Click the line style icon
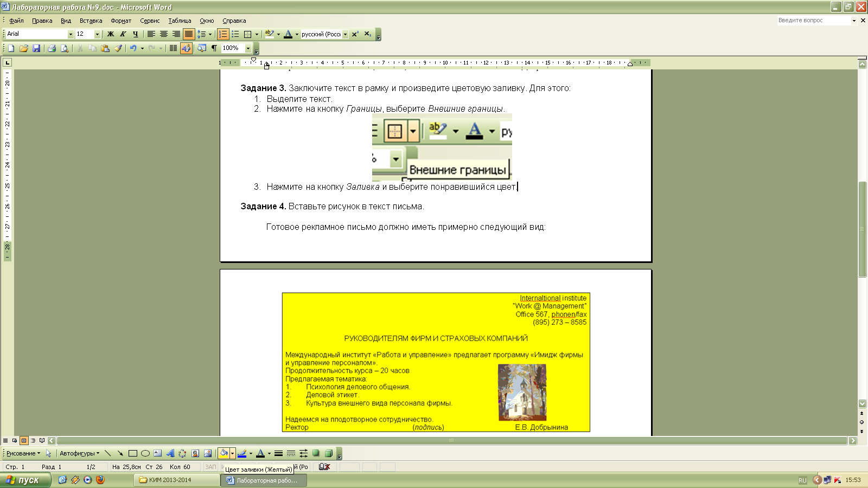This screenshot has height=488, width=868. (x=278, y=453)
